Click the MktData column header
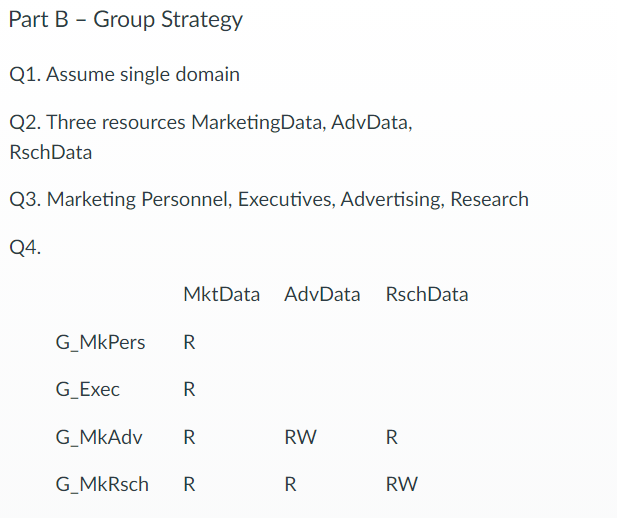Viewport: 617px width, 518px height. (x=222, y=294)
